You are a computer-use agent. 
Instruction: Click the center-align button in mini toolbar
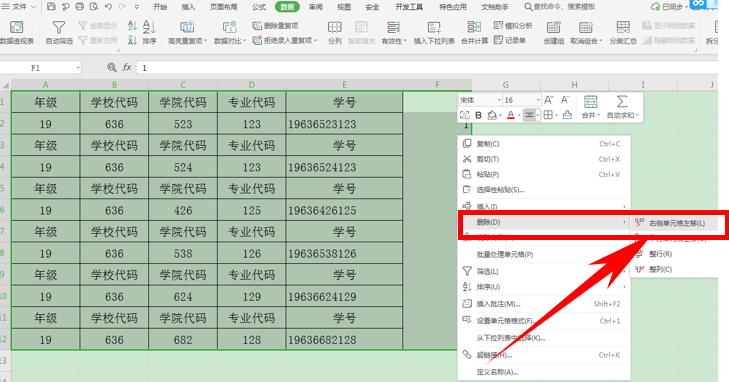[529, 115]
